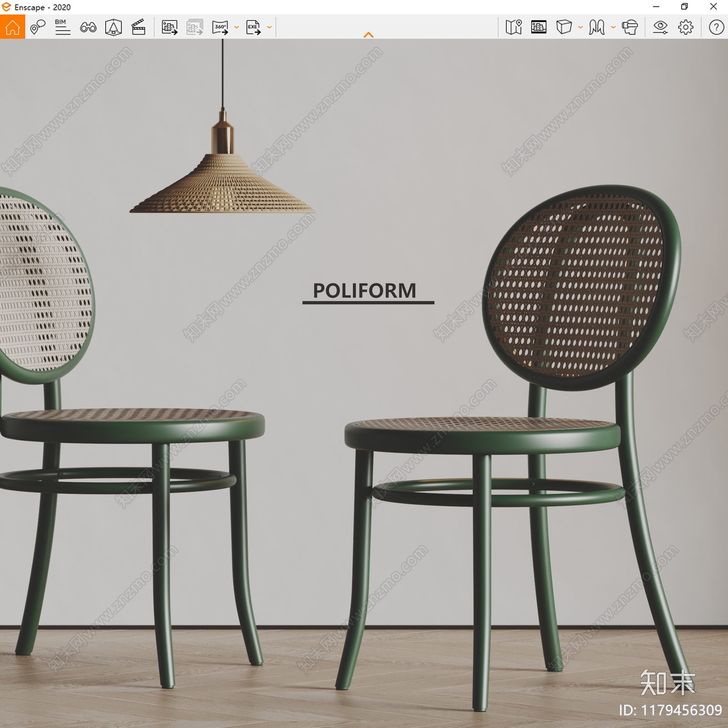
Task: Open the collaborative annotations pin icon
Action: tap(38, 27)
